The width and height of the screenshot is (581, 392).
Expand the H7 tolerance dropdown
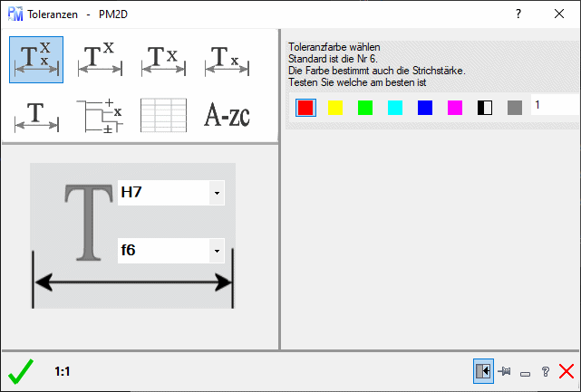click(216, 193)
